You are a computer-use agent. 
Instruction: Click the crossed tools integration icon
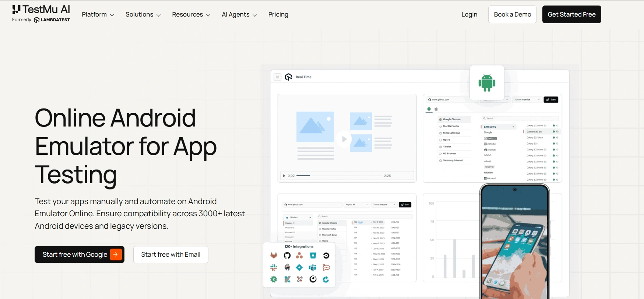coord(300,279)
